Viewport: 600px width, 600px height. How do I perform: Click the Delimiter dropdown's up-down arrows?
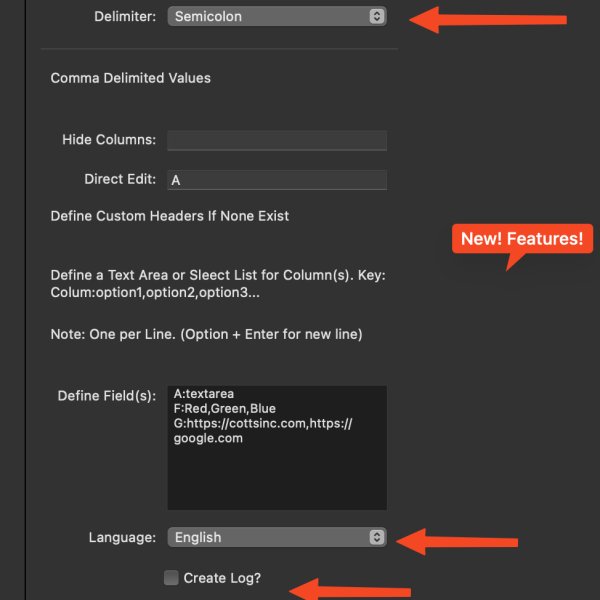click(376, 16)
